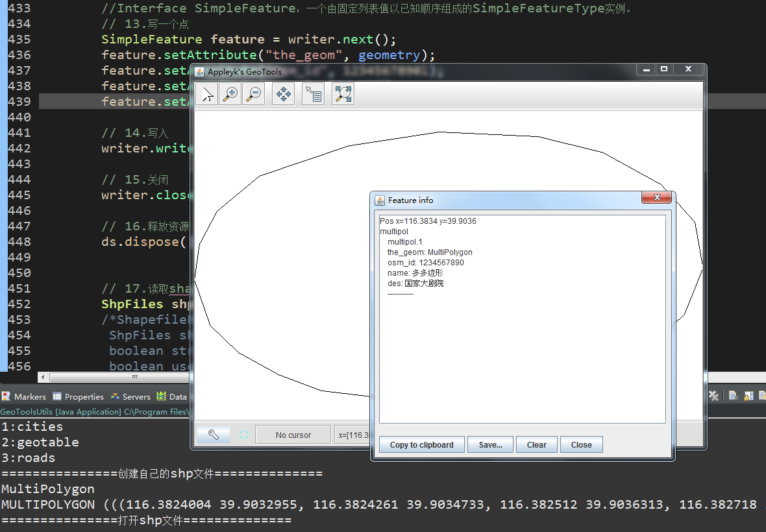Select the Zoom Out magnifier tool
The width and height of the screenshot is (766, 532).
(x=254, y=94)
